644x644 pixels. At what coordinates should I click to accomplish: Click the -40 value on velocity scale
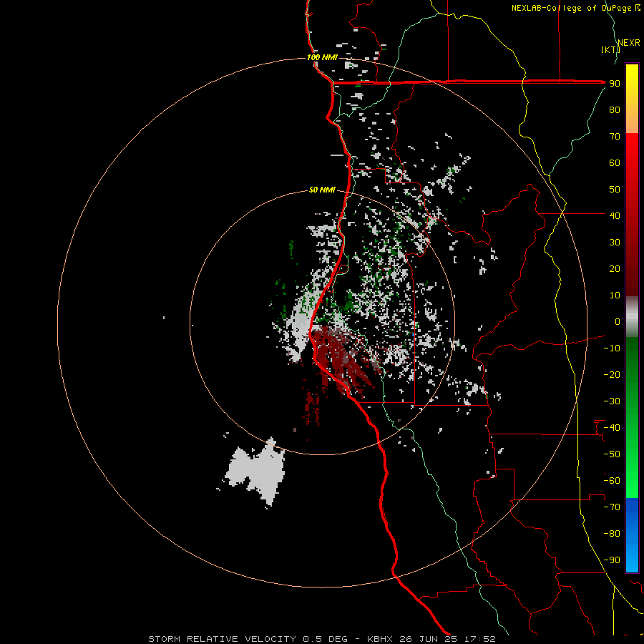point(612,428)
